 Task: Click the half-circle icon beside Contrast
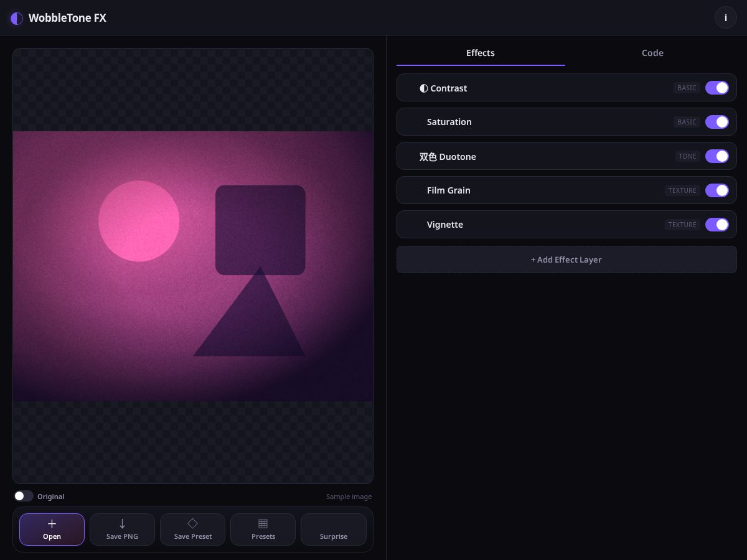point(423,88)
